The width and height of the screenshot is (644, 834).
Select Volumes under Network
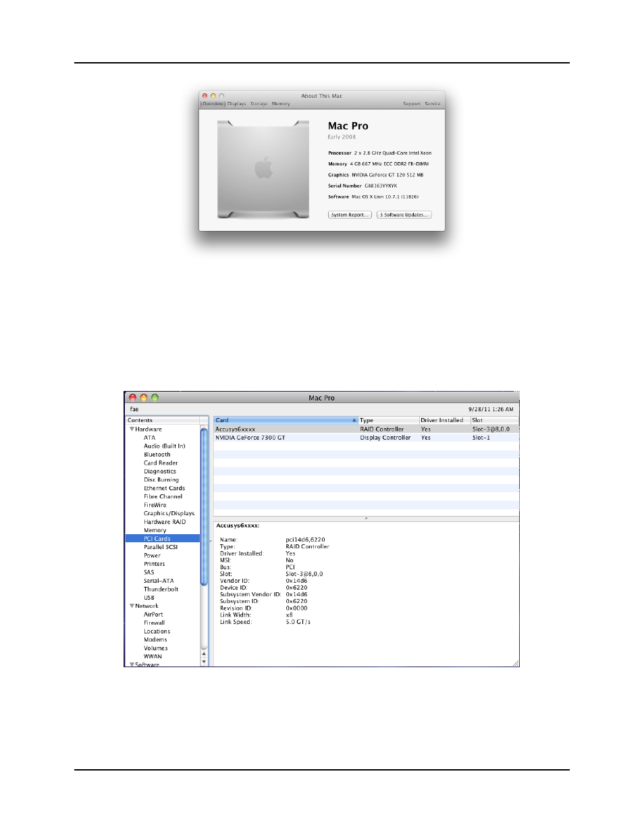pyautogui.click(x=155, y=648)
